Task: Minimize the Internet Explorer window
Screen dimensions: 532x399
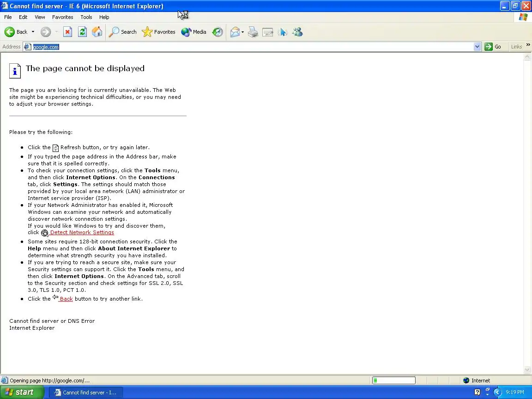Action: click(504, 6)
